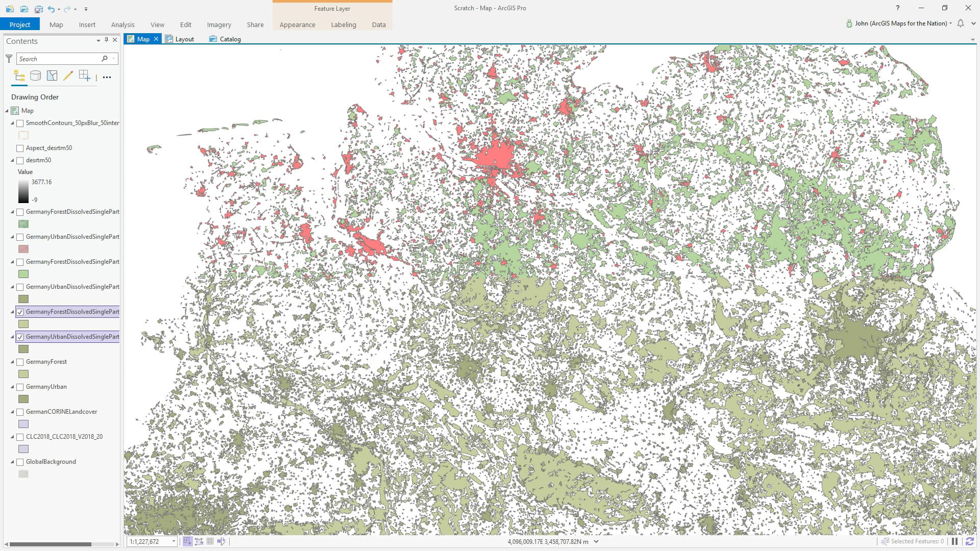Click List By Selection icon
The height and width of the screenshot is (551, 980).
(52, 76)
